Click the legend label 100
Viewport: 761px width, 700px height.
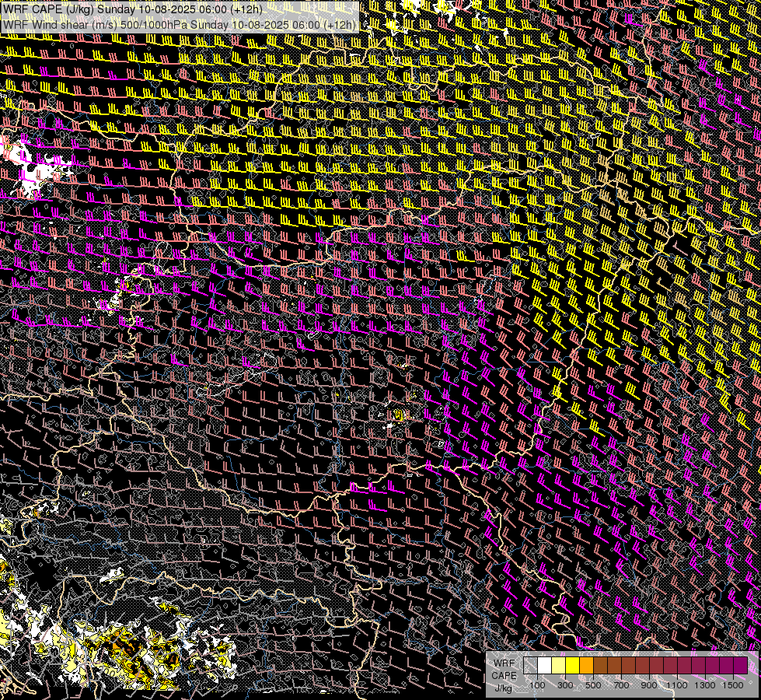537,685
